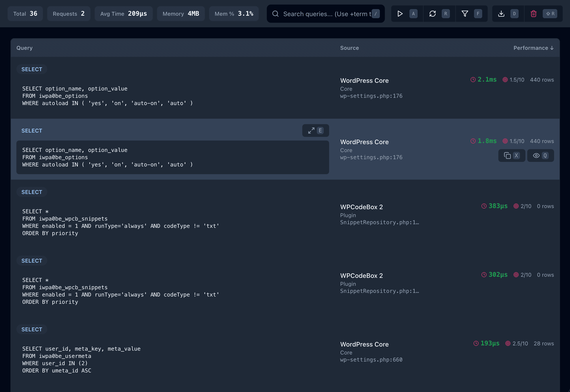Click the play icon in the toolbar
This screenshot has height=392, width=570.
pos(400,14)
